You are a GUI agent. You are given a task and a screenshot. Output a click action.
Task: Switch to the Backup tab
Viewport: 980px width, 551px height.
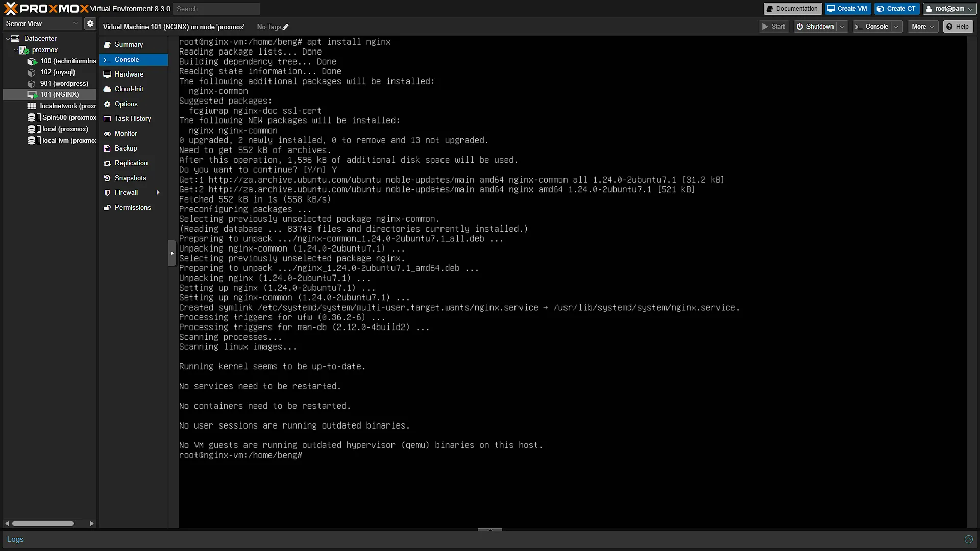click(134, 148)
